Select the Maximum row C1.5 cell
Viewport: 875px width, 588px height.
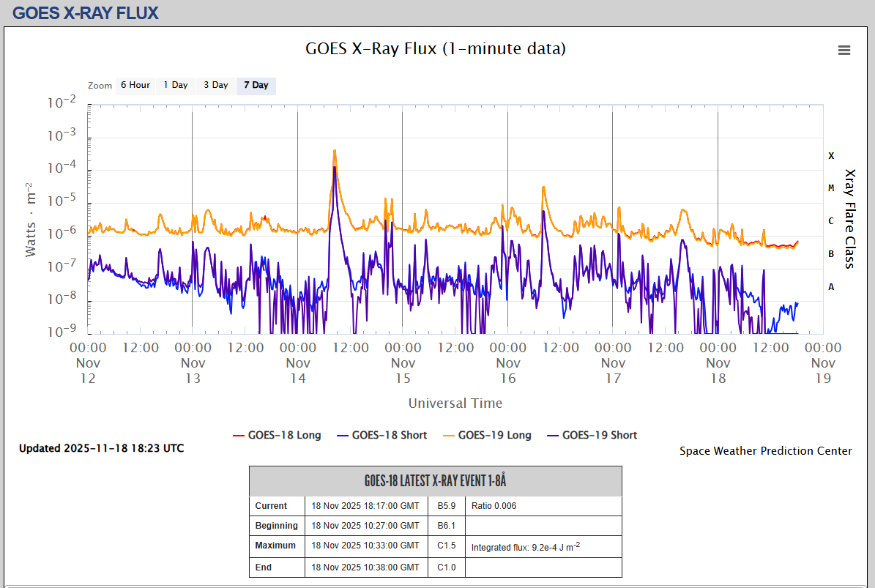pyautogui.click(x=447, y=546)
